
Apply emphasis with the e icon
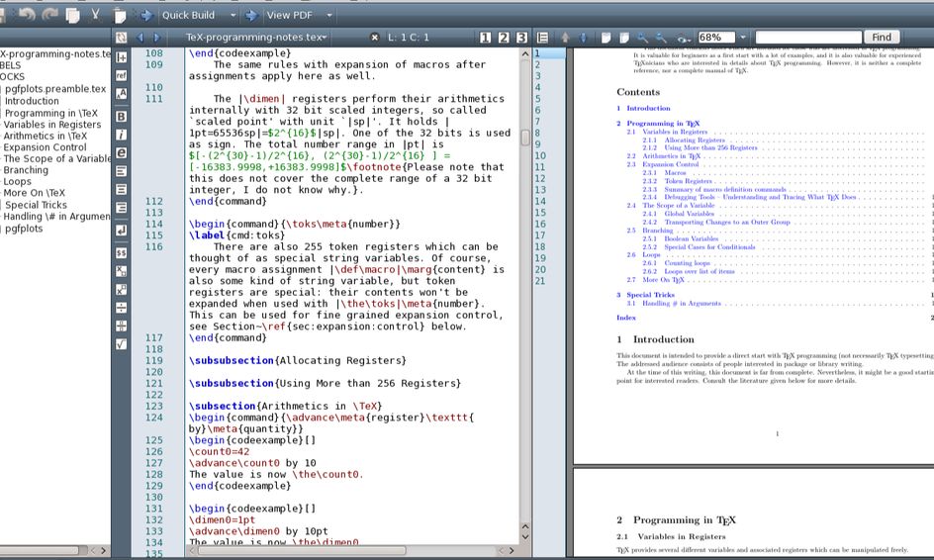pyautogui.click(x=121, y=153)
